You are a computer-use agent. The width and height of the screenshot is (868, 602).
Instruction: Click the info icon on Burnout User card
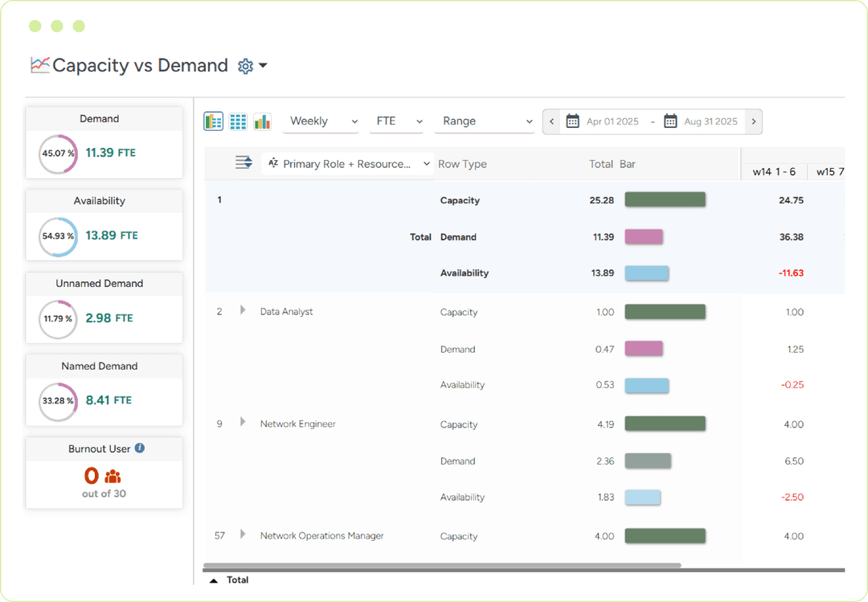(141, 449)
